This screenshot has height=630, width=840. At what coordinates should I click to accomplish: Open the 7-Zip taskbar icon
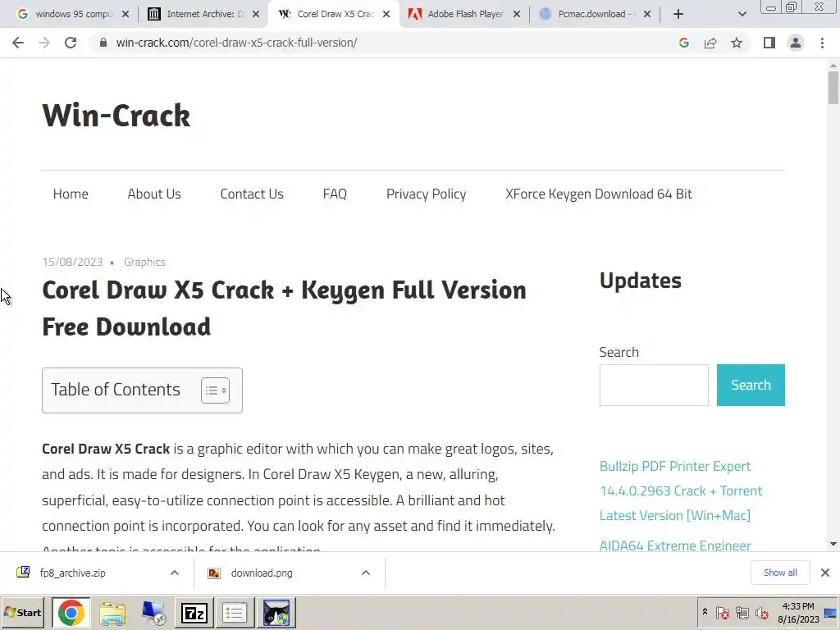(194, 613)
